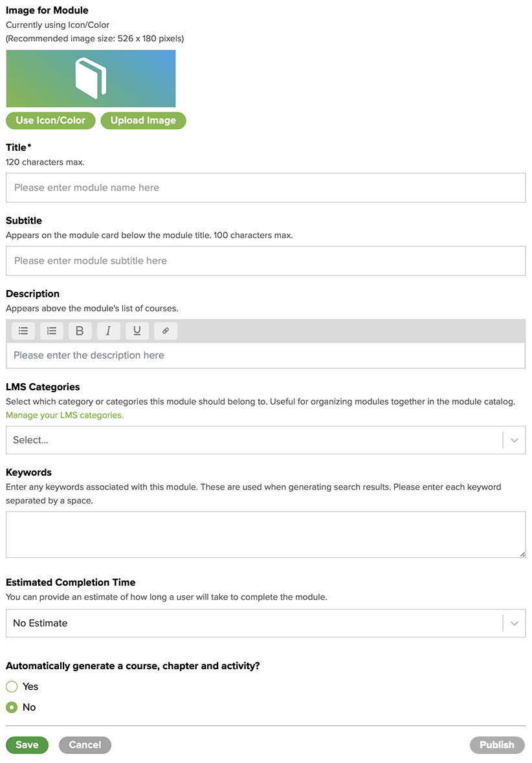Toggle bold formatting for the description
532x763 pixels.
coord(80,331)
